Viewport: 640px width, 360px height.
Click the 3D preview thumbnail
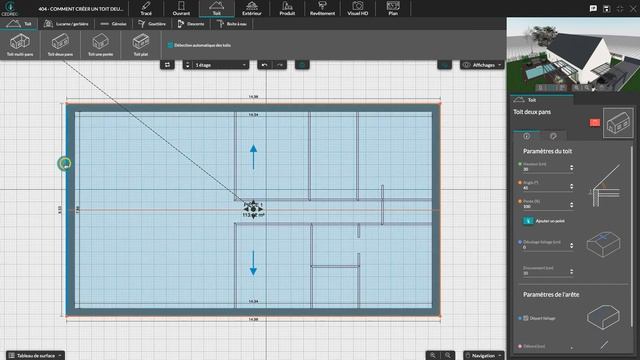tap(573, 54)
